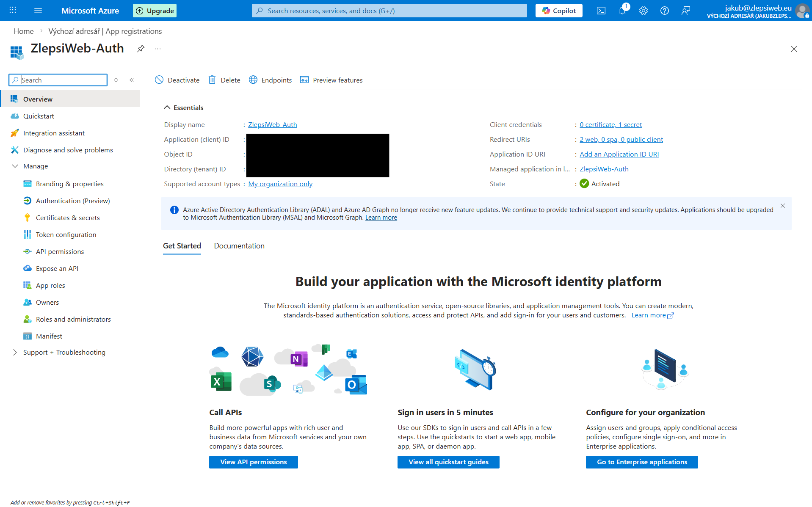Open the redirect URIs link
This screenshot has height=507, width=812.
621,139
